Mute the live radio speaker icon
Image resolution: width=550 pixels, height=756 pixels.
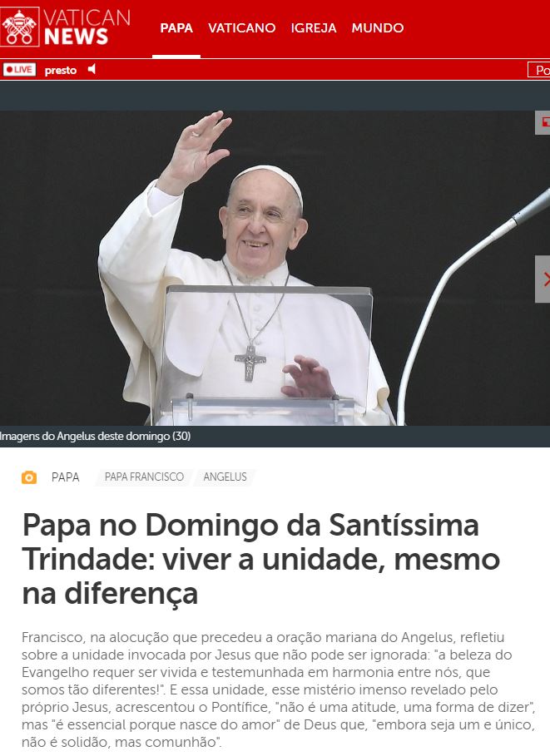(92, 69)
